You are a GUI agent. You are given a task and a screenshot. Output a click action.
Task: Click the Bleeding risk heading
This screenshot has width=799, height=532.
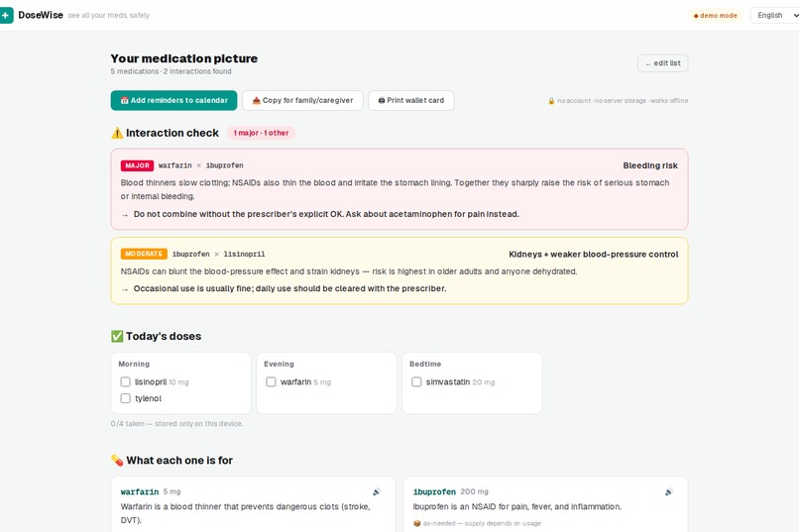650,165
